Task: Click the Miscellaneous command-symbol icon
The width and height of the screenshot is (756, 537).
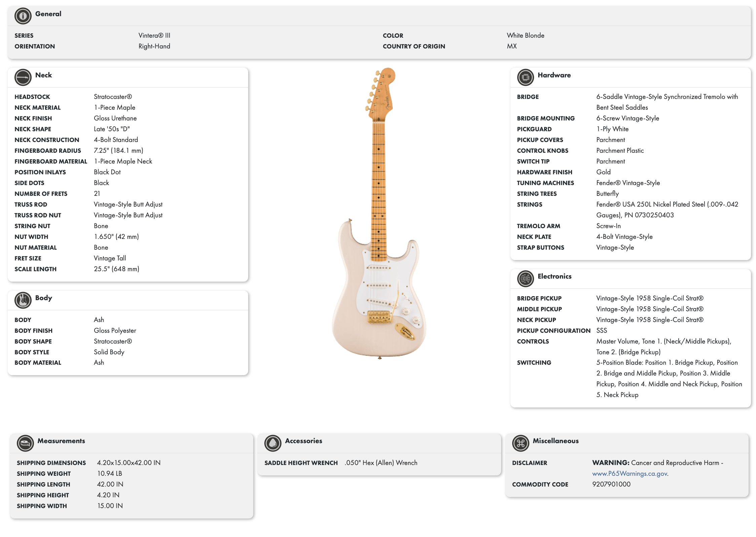Action: point(521,443)
